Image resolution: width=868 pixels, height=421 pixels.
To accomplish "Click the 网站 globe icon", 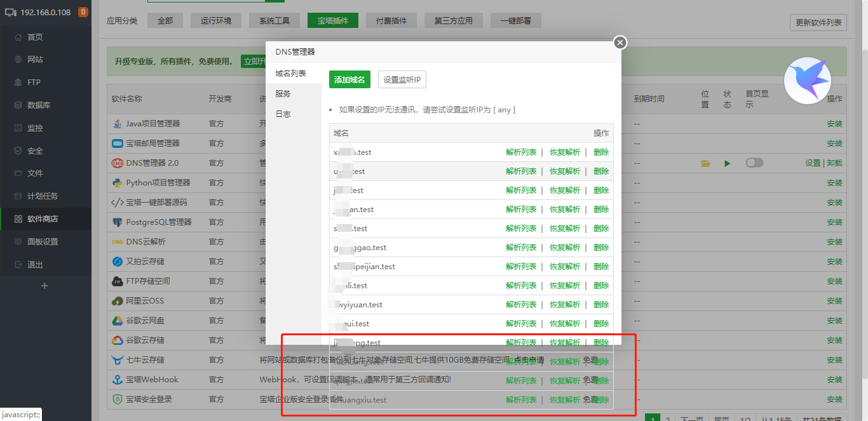I will (x=18, y=60).
